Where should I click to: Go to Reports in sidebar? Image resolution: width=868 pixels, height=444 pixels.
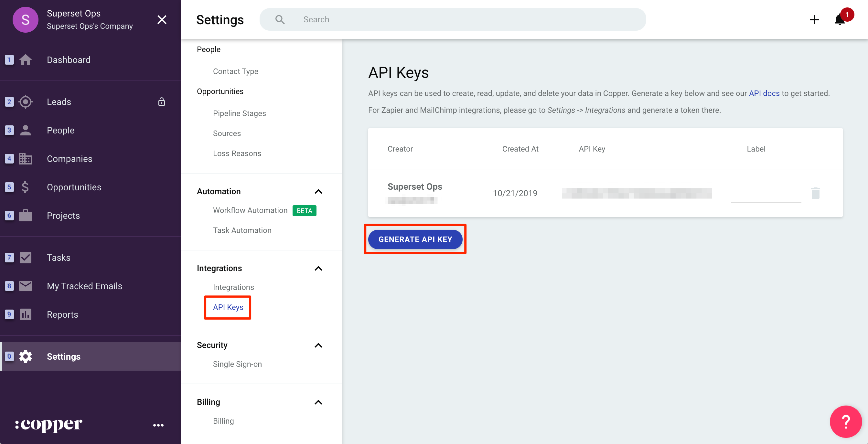click(62, 315)
